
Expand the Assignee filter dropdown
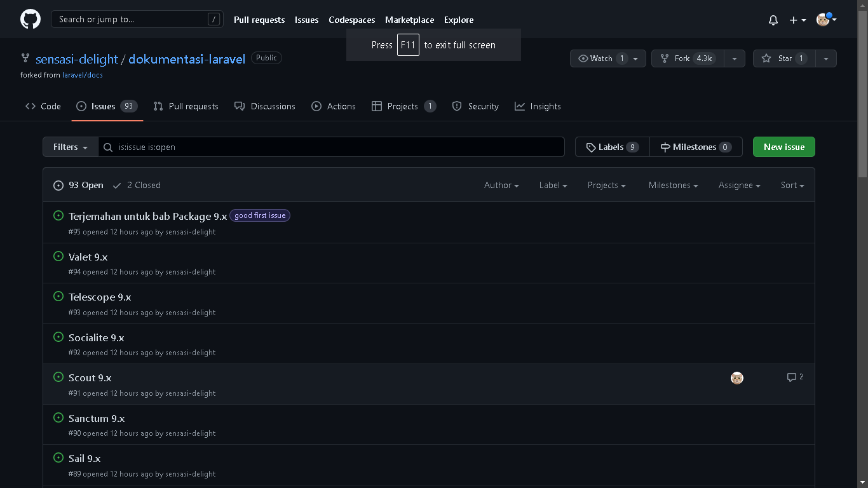(740, 185)
